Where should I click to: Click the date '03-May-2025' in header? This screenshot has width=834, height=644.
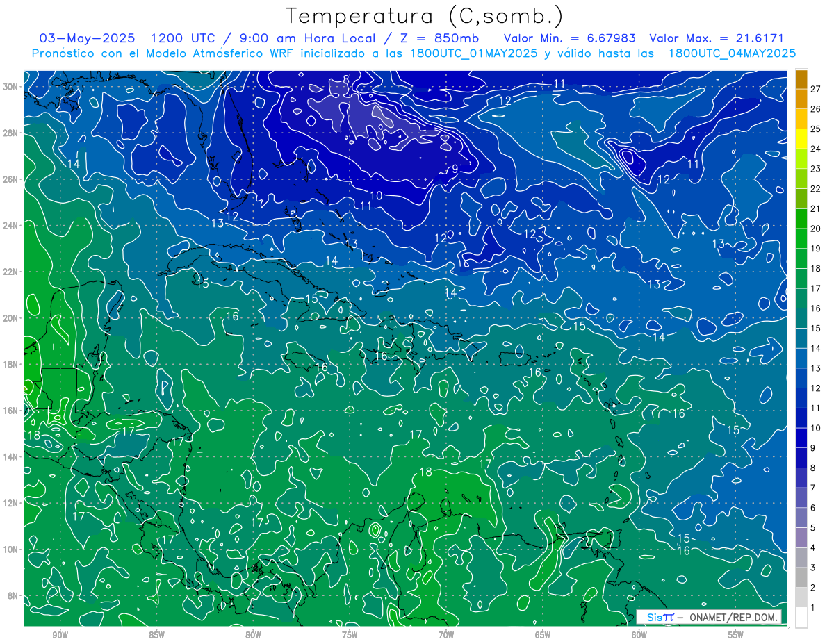click(88, 38)
